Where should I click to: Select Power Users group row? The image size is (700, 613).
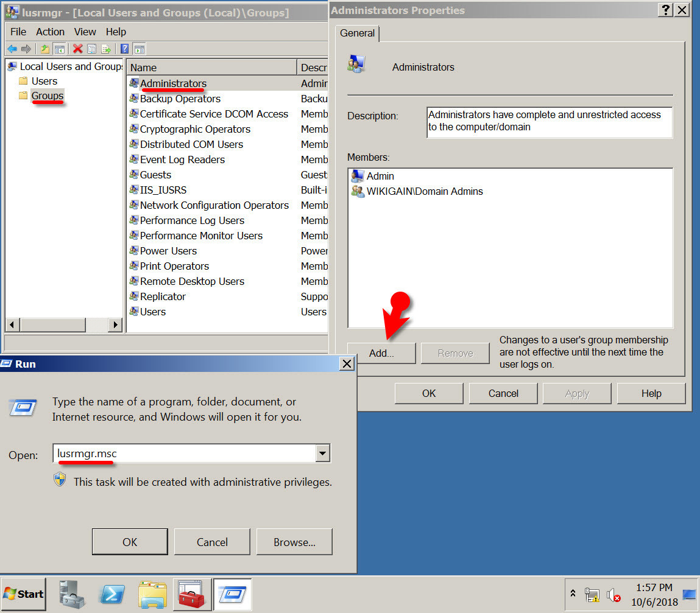tap(228, 251)
